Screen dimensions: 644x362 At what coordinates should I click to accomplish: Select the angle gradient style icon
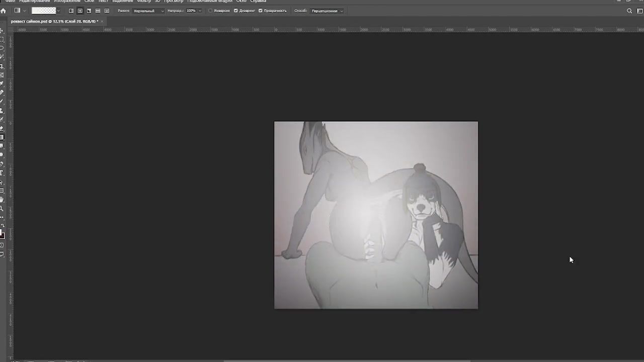tap(89, 11)
